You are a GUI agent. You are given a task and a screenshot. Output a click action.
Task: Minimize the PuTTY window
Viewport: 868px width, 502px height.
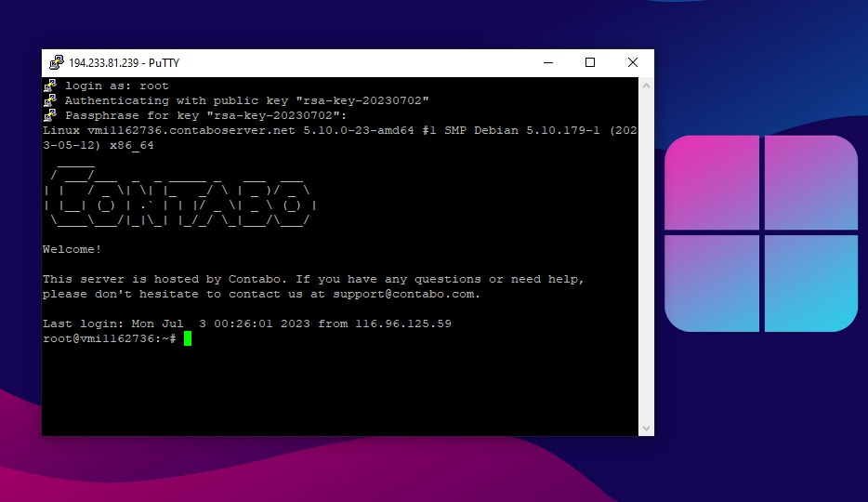point(547,63)
